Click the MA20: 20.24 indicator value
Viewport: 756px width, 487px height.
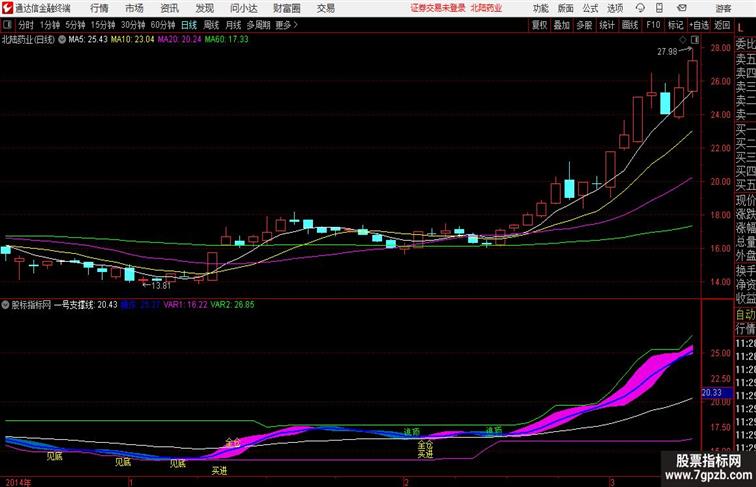179,40
